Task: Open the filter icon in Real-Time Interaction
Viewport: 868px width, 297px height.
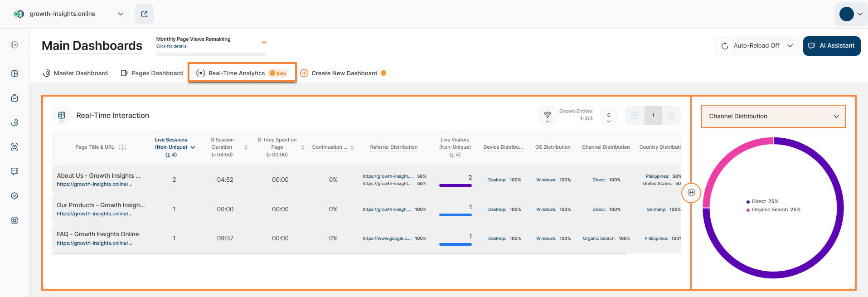Action: (547, 116)
